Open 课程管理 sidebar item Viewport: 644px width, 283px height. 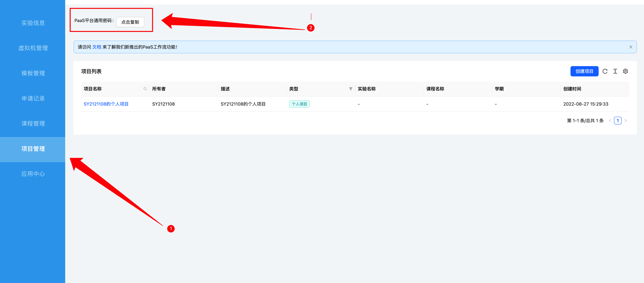pyautogui.click(x=33, y=123)
